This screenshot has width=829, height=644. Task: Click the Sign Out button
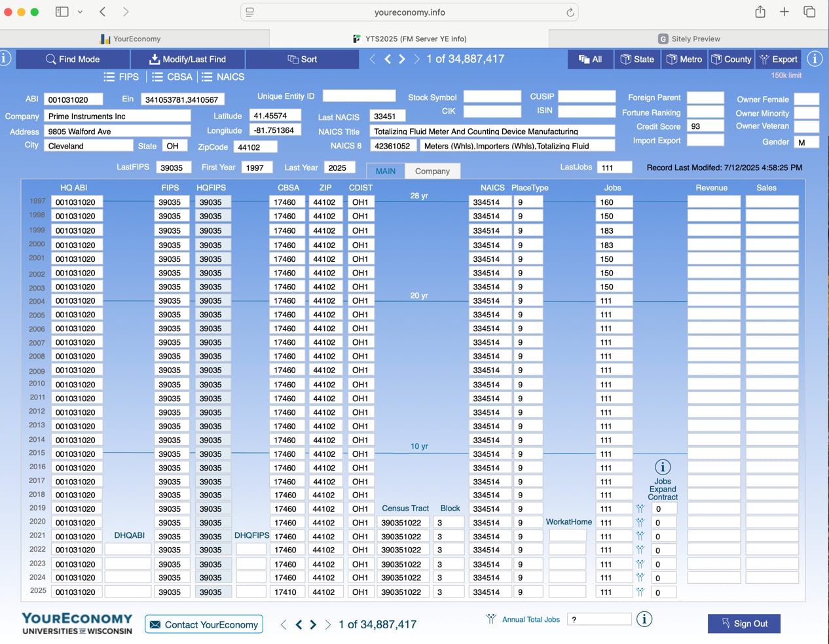tap(744, 624)
